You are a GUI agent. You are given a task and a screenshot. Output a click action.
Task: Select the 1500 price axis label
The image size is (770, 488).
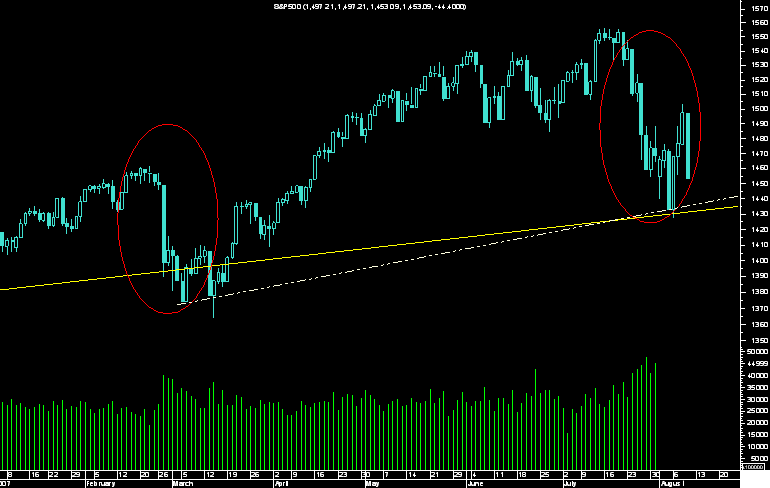pos(760,109)
